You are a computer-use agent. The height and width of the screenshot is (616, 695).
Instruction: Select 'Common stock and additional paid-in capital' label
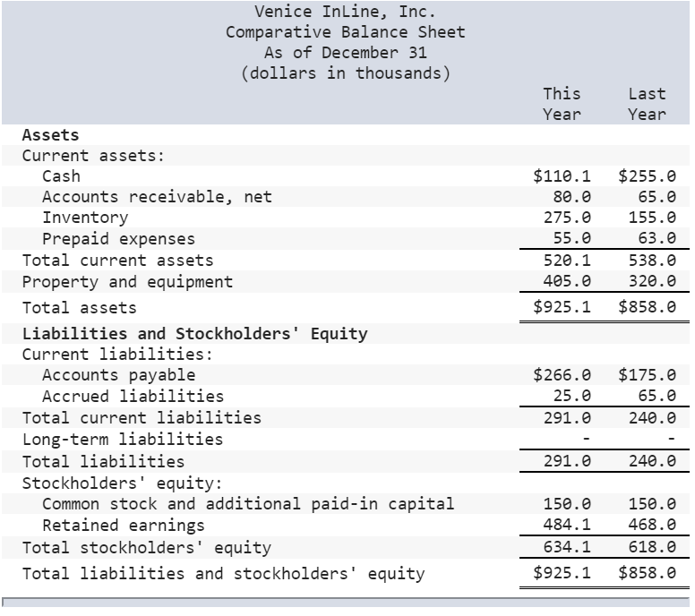(248, 504)
